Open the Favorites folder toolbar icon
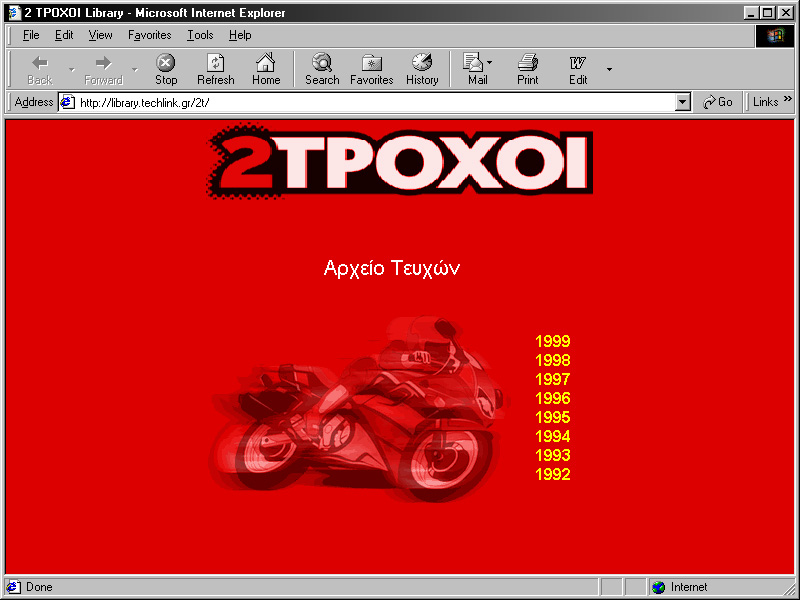Image resolution: width=800 pixels, height=600 pixels. (x=371, y=63)
